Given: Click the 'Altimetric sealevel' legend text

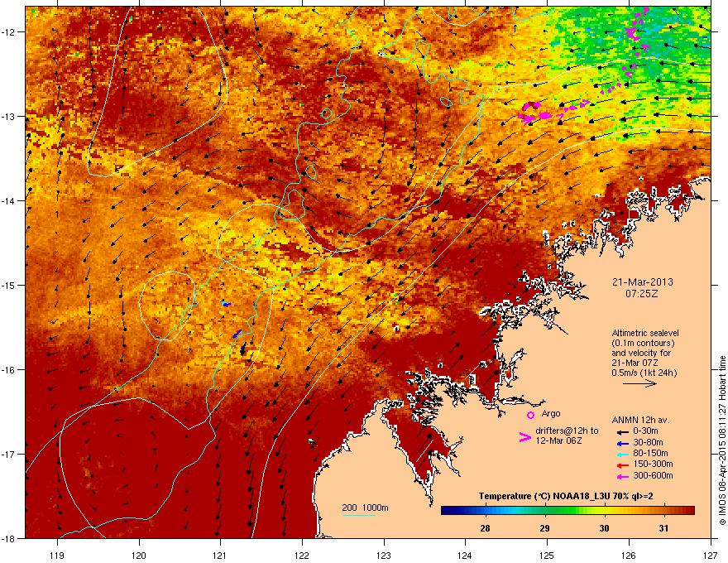Looking at the screenshot, I should (x=645, y=333).
